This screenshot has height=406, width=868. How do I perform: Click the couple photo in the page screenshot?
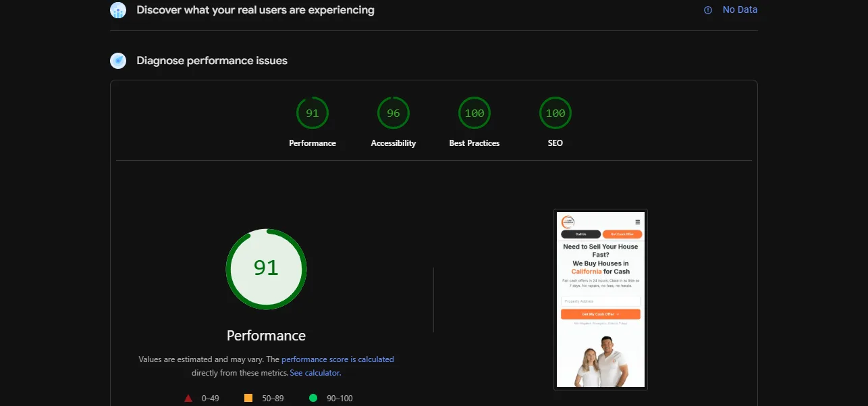[x=601, y=366]
